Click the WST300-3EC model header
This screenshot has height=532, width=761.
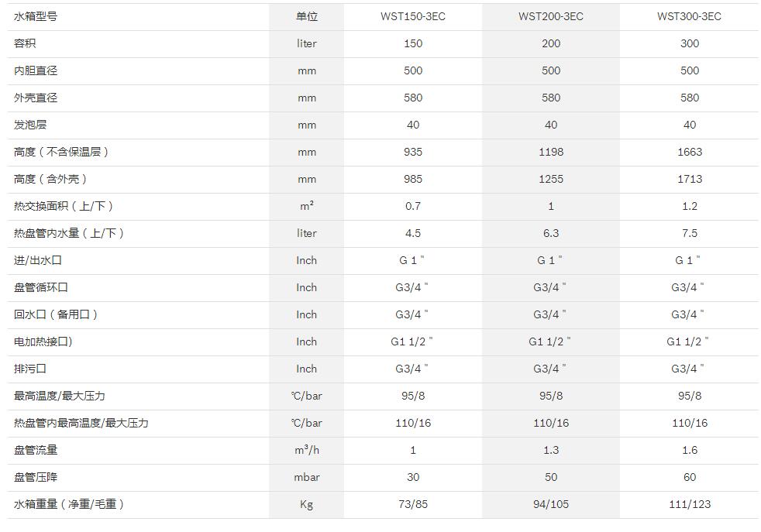689,16
